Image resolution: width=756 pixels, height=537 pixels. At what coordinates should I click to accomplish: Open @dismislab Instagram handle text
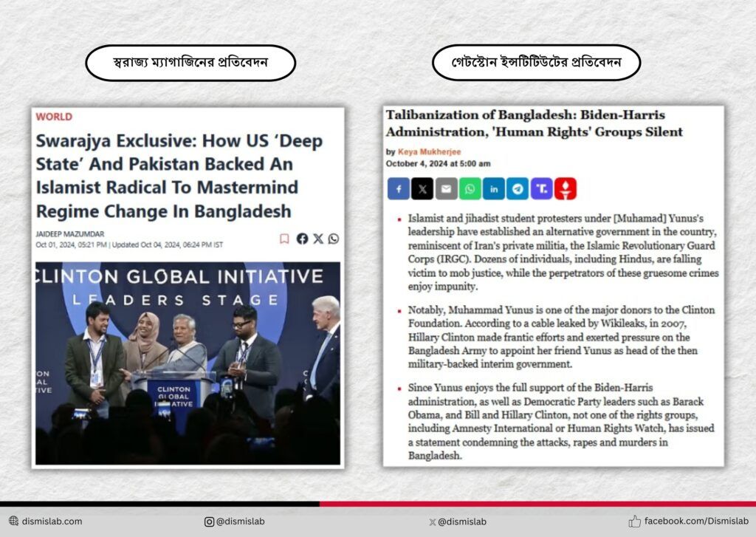point(240,521)
